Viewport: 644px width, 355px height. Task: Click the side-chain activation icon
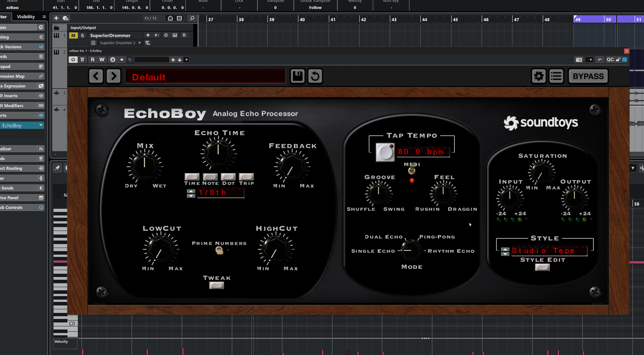coord(600,60)
